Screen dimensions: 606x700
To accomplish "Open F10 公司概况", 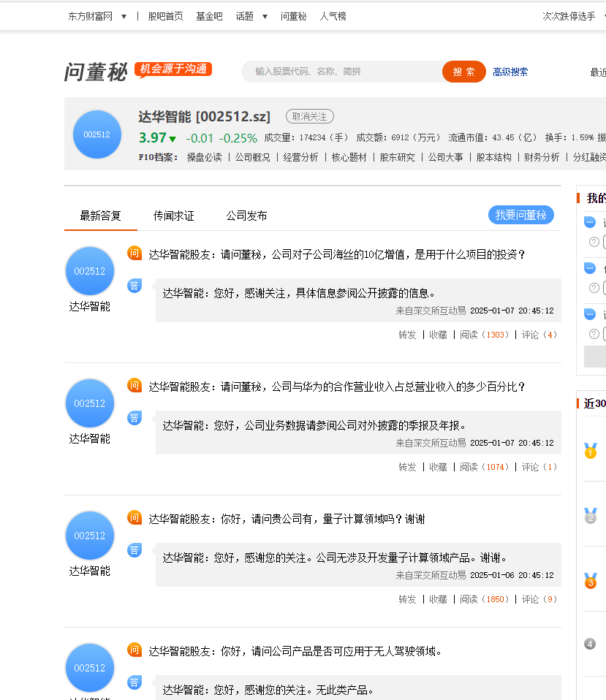I will click(252, 157).
